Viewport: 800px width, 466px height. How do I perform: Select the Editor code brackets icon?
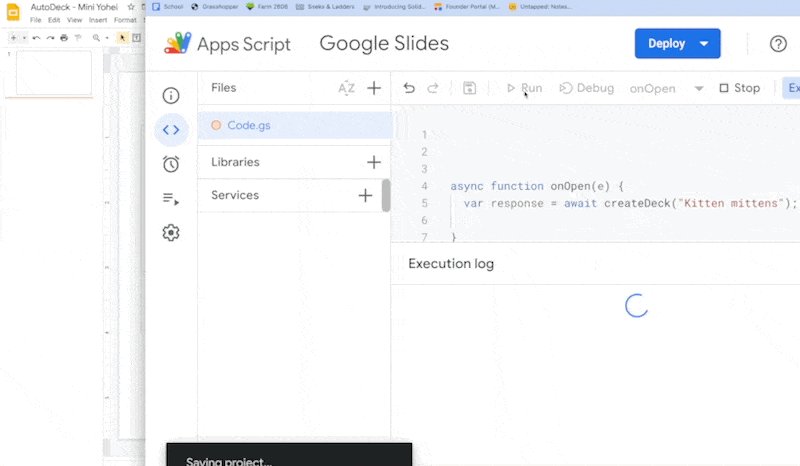[171, 130]
